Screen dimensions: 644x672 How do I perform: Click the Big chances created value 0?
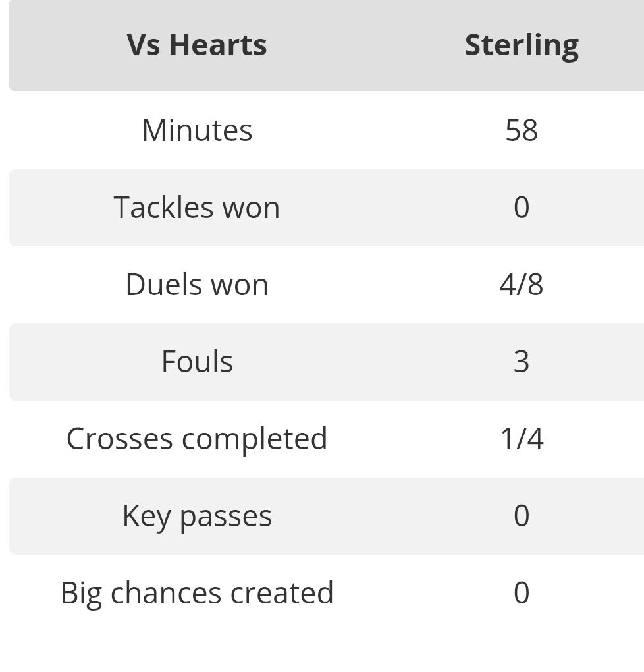coord(522,593)
